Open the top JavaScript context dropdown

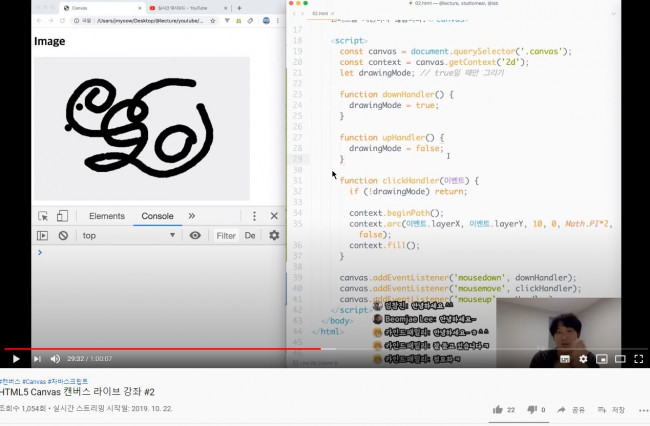point(129,236)
